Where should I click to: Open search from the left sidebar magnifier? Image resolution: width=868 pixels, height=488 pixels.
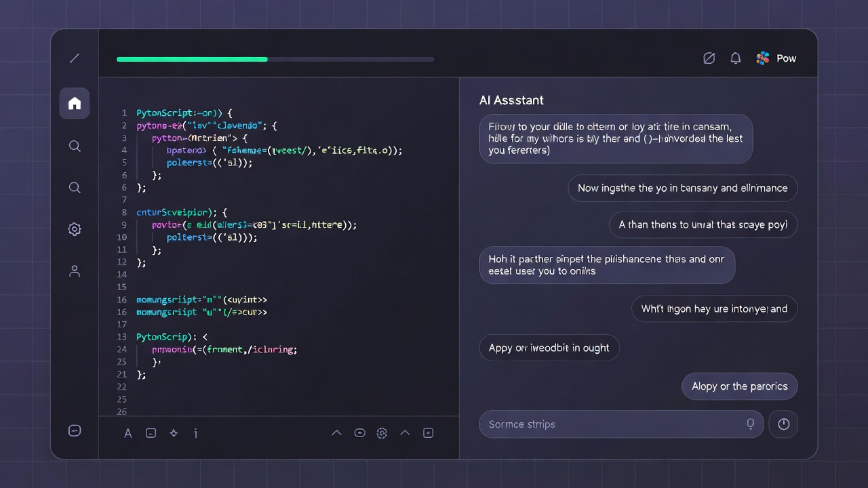[75, 146]
